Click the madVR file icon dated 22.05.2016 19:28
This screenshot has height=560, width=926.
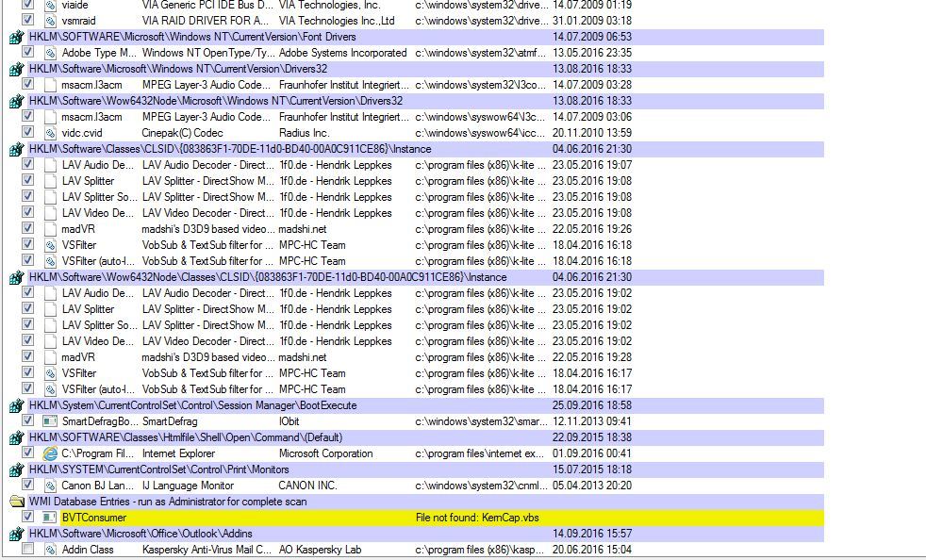50,357
